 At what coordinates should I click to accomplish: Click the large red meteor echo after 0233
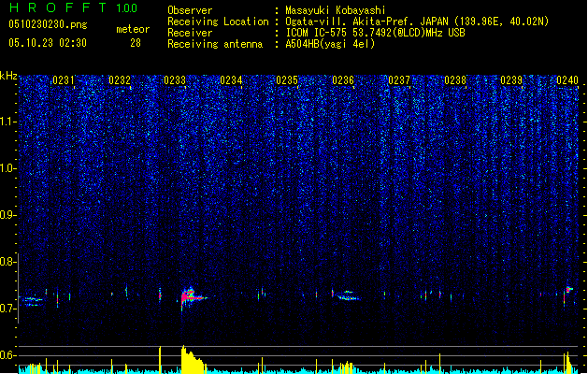[x=193, y=298]
